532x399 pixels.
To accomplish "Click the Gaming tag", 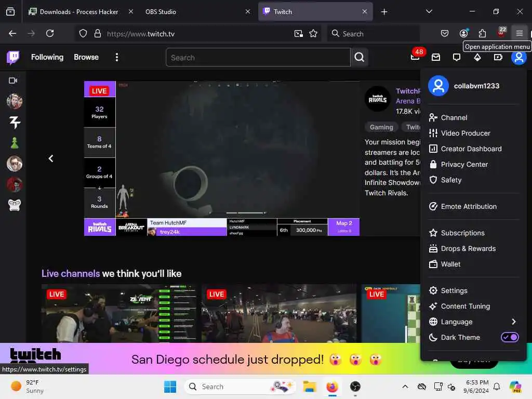I will (x=381, y=127).
